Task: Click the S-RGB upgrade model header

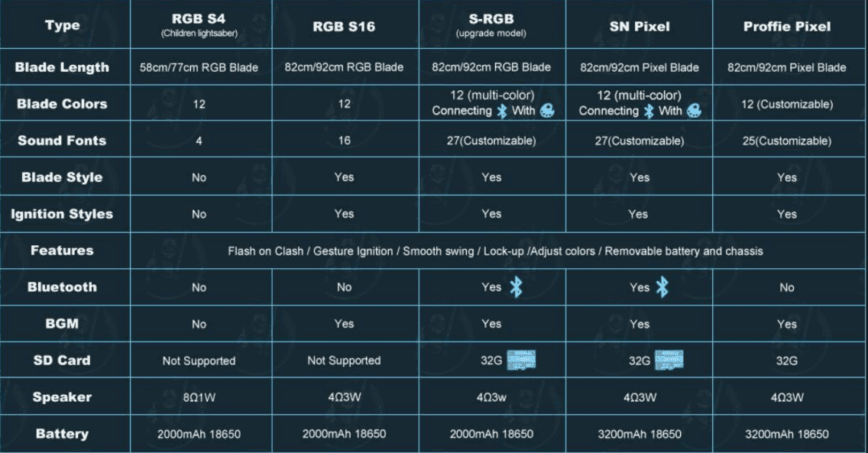Action: click(491, 25)
